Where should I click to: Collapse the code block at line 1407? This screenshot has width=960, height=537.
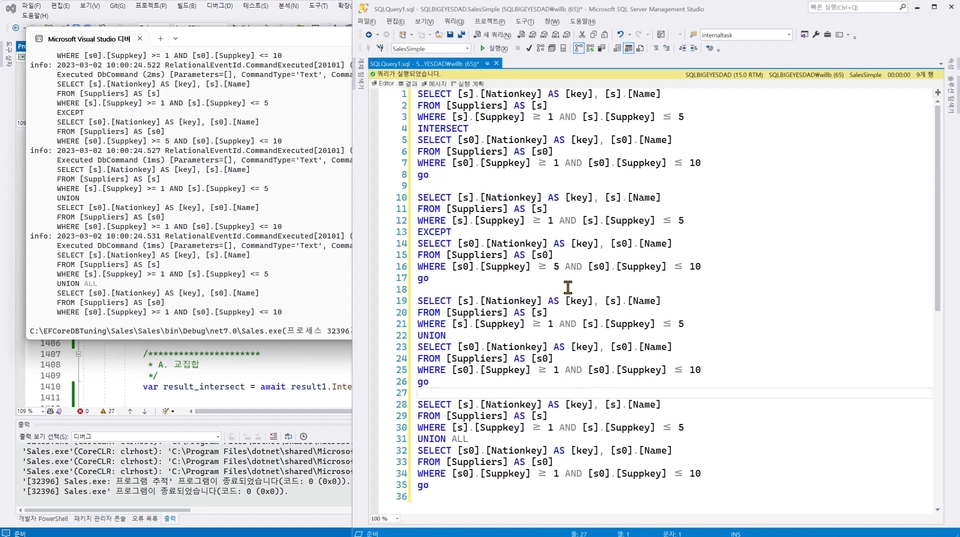(78, 354)
